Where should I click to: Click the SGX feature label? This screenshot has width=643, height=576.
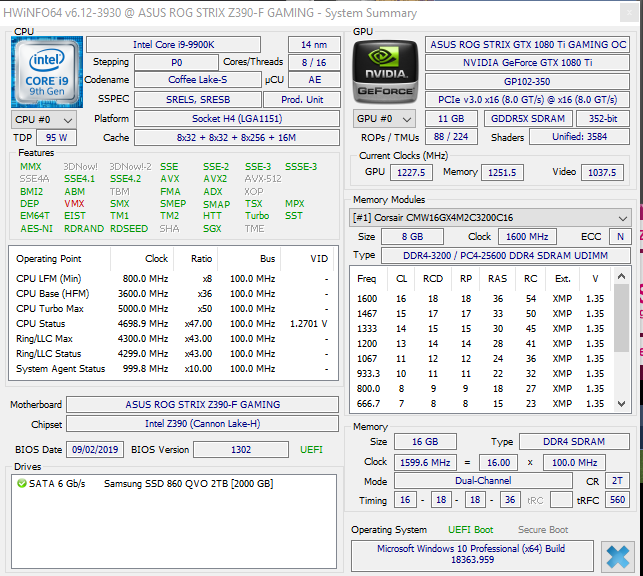click(212, 229)
